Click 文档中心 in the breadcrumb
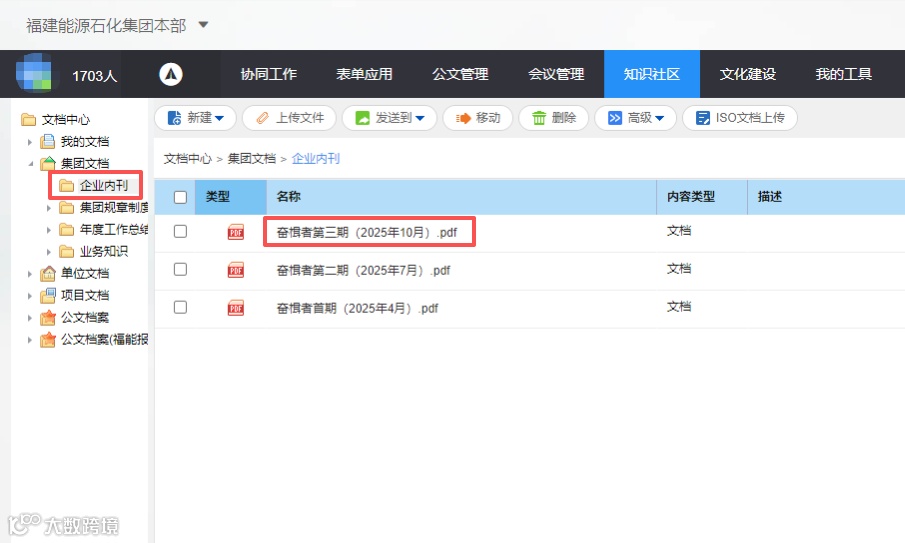Image resolution: width=905 pixels, height=543 pixels. tap(188, 159)
